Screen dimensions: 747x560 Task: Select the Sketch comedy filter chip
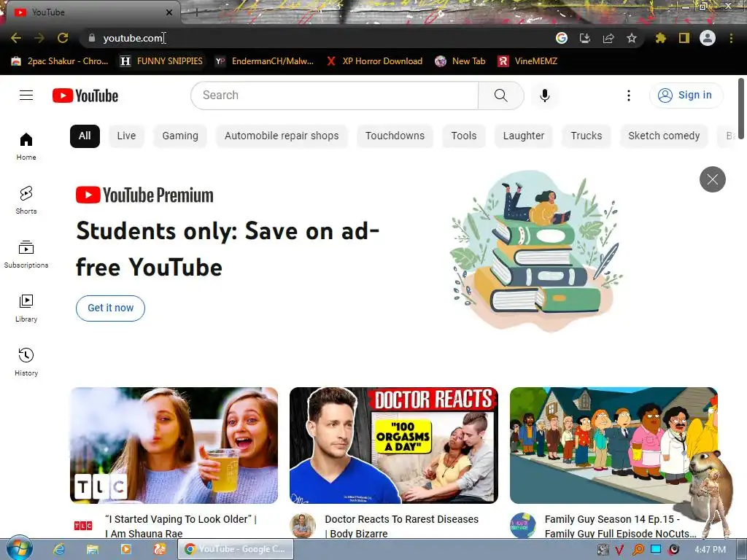[664, 136]
